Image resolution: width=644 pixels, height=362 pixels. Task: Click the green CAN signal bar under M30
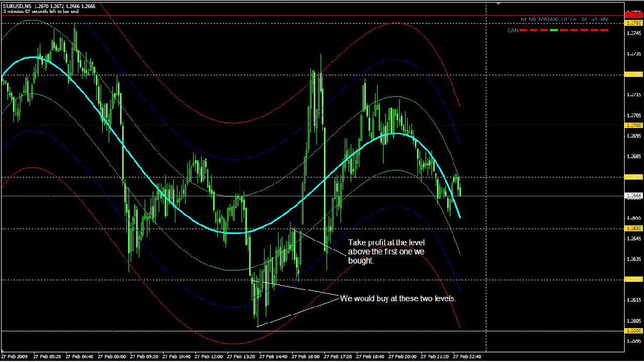click(554, 30)
